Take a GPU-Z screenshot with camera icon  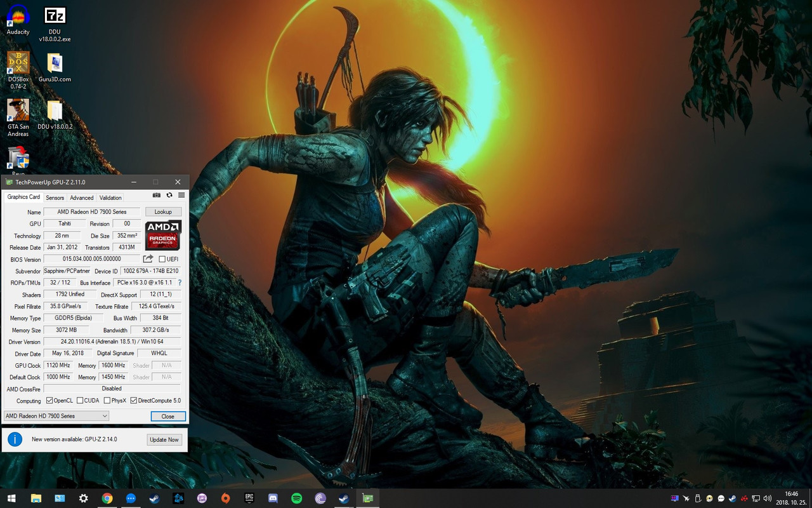(x=157, y=196)
